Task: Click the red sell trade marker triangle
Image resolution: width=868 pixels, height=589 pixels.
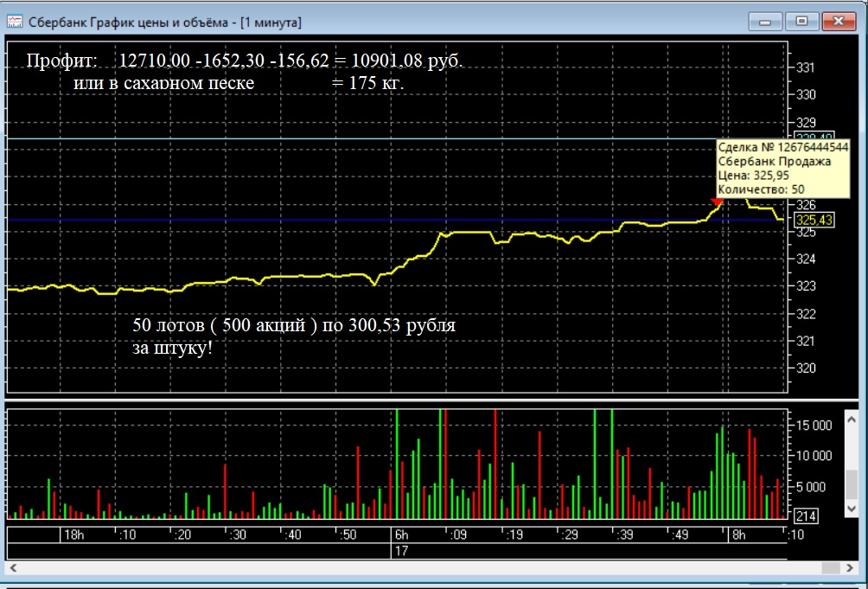Action: [x=717, y=202]
